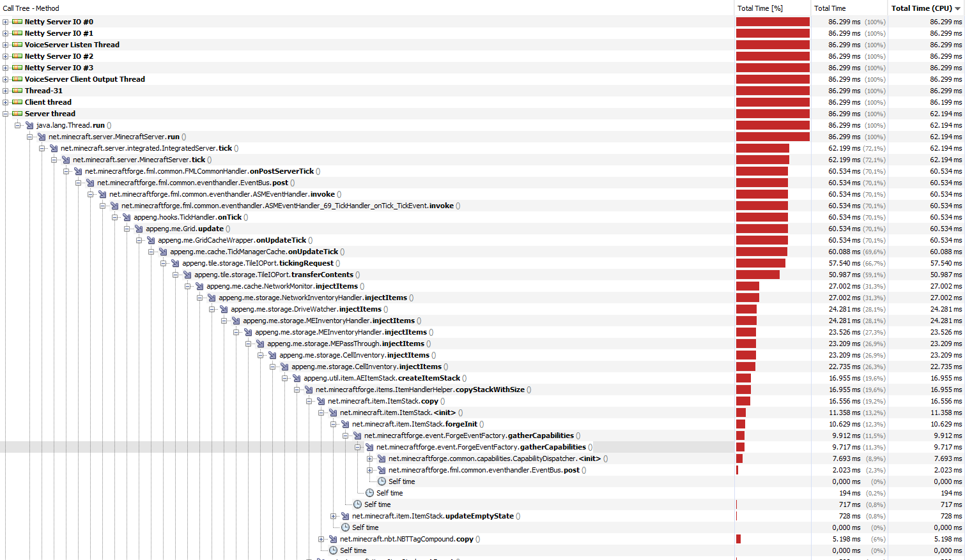The height and width of the screenshot is (560, 965).
Task: Click the TileIOPort.transferContents method icon
Action: (x=187, y=275)
